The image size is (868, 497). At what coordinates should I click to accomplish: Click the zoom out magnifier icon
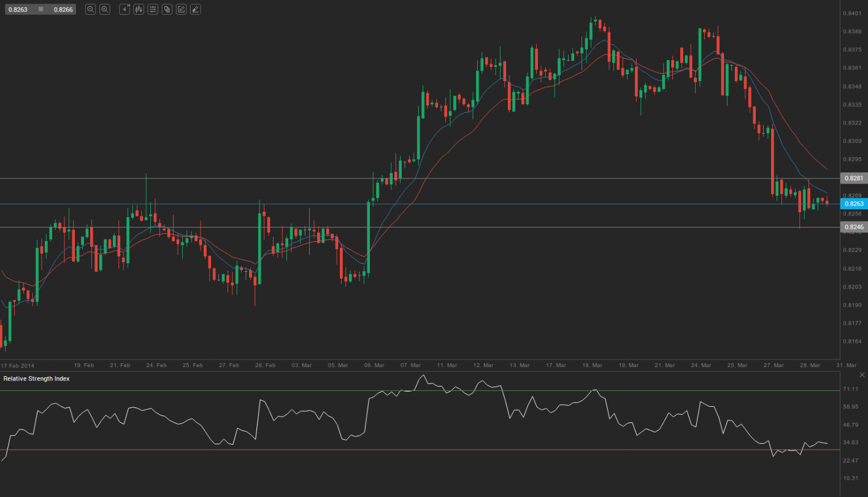[90, 9]
